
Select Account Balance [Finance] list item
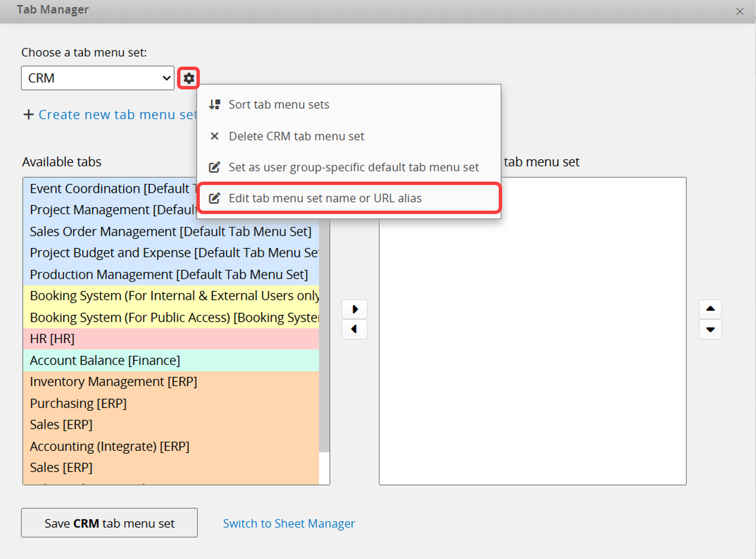pos(105,361)
